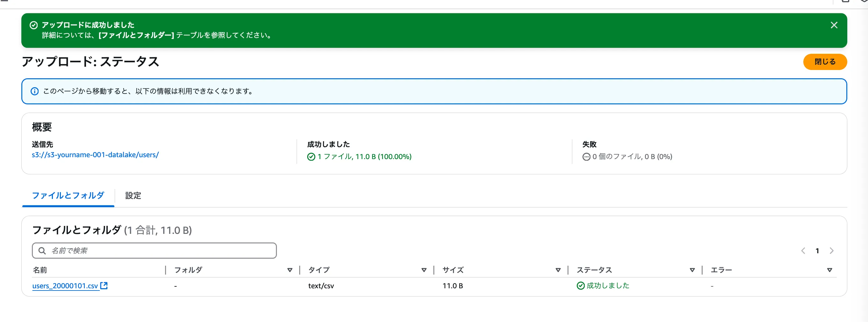Open the s3://s3-yourname-001-datalake/users/ destination link

click(95, 155)
